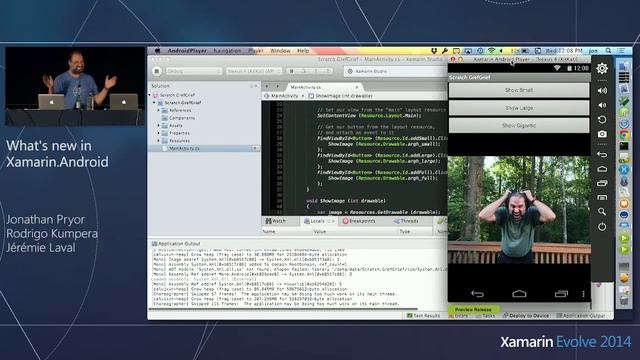Screen dimensions: 640x360
Task: Open Terminal from the Dock
Action: (624, 146)
